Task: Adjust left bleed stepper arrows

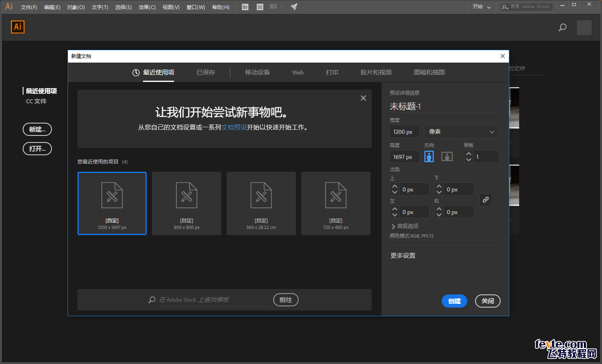Action: (395, 212)
